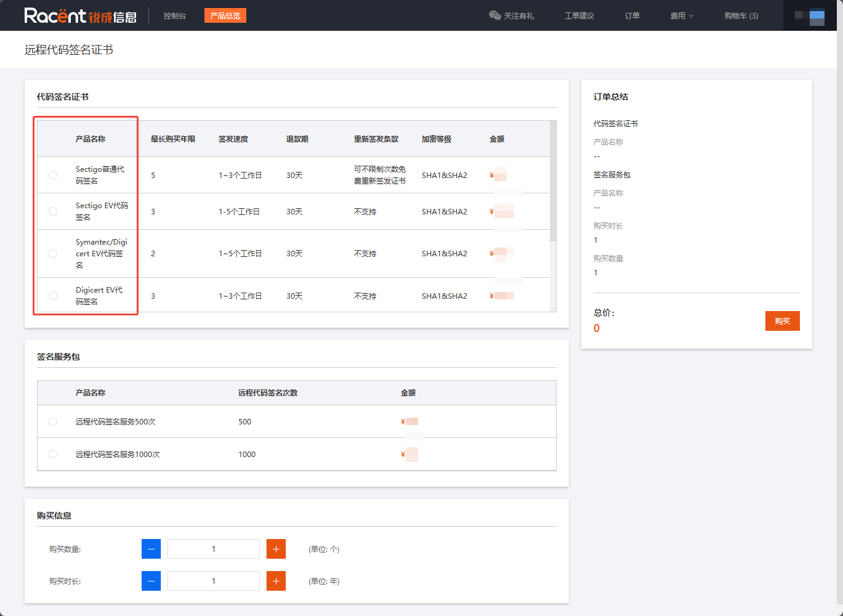This screenshot has width=843, height=616.
Task: Increase purchase duration with plus button
Action: tap(276, 581)
